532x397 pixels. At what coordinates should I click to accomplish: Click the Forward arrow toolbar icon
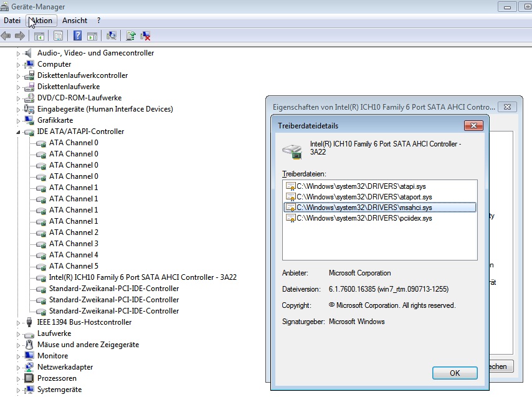coord(20,36)
